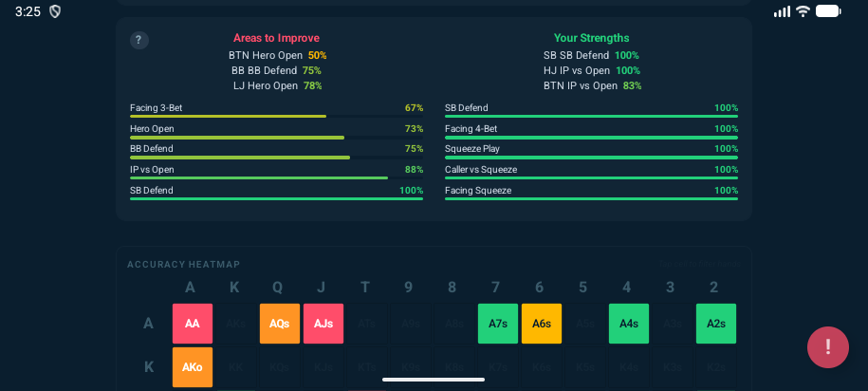Tap the shield icon in status bar
Image resolution: width=868 pixels, height=391 pixels.
tap(55, 11)
